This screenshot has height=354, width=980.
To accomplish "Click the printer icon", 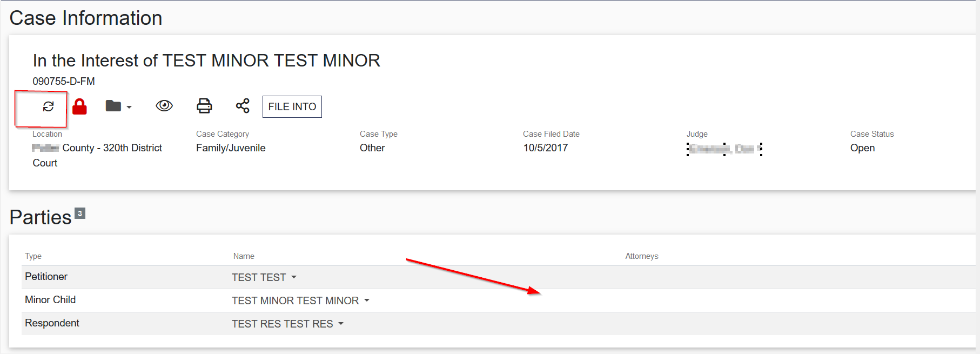I will coord(204,106).
